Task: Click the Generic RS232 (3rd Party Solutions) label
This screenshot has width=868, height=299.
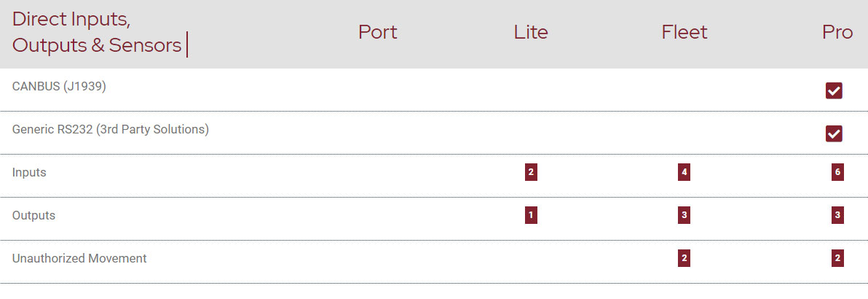Action: (x=111, y=130)
